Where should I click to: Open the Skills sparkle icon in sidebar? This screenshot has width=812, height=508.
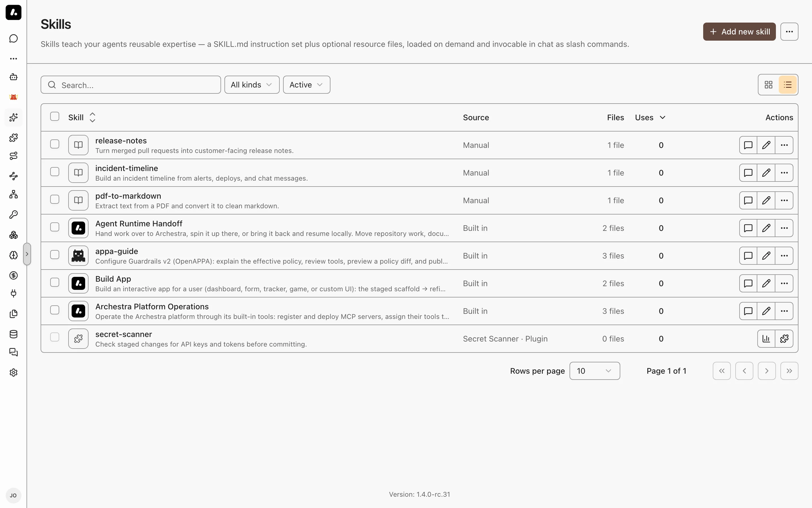14,117
